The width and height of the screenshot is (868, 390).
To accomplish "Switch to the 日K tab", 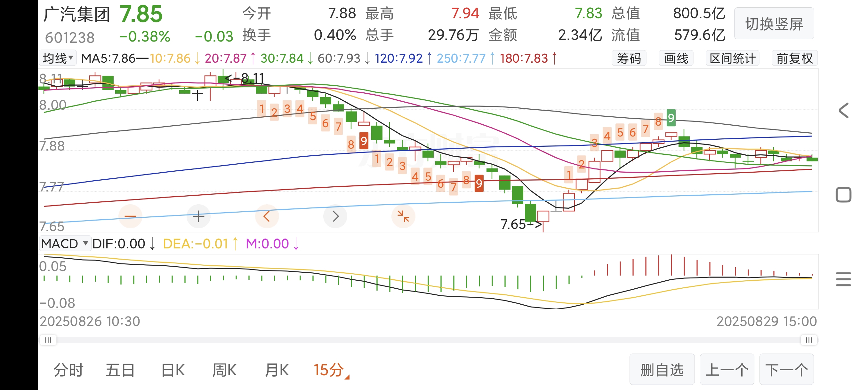I will tap(173, 370).
